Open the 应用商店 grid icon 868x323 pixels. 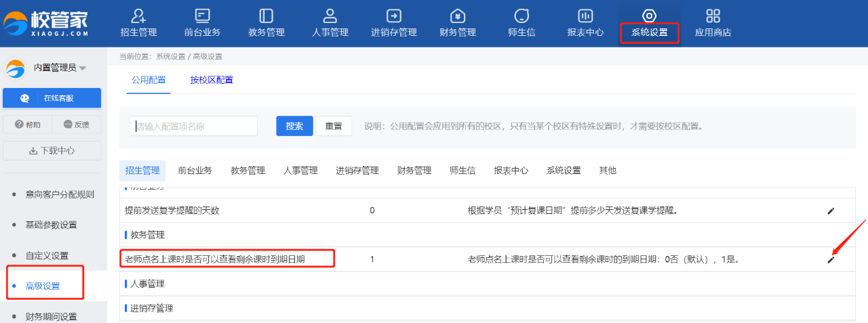pyautogui.click(x=713, y=16)
